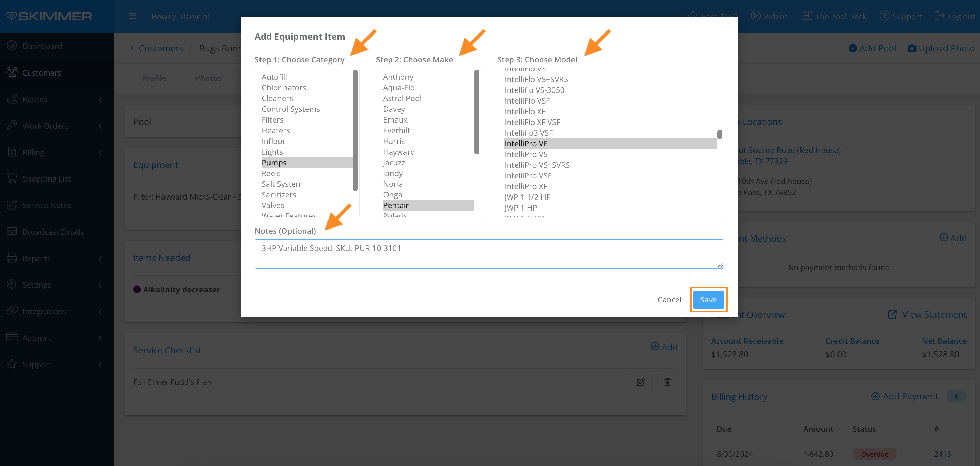Open invoice number 2419
The width and height of the screenshot is (980, 466).
click(942, 454)
